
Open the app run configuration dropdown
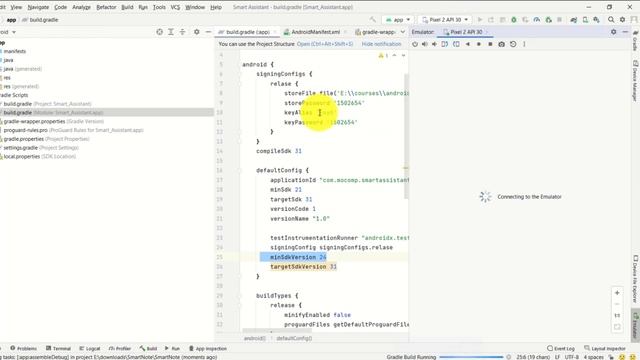[398, 20]
